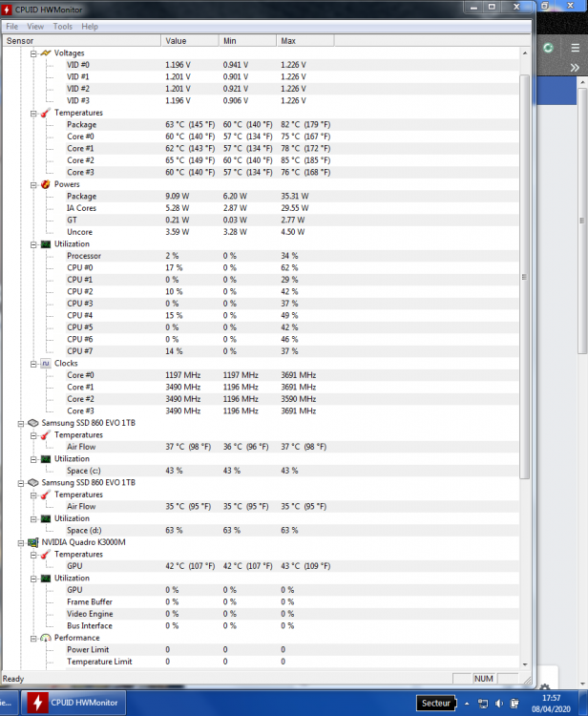The width and height of the screenshot is (588, 716).
Task: Click the Utilization icon under NVIDIA Quadro
Action: (46, 579)
